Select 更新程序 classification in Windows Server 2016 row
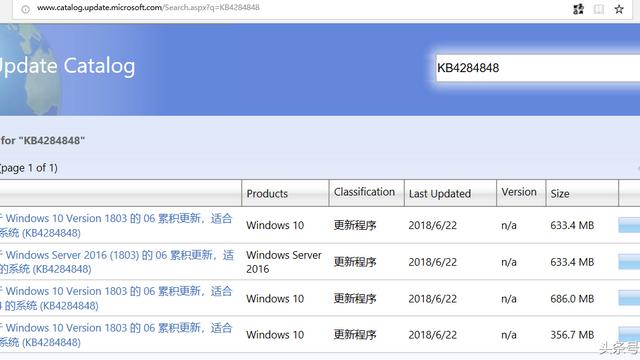Image resolution: width=640 pixels, height=360 pixels. coord(355,262)
